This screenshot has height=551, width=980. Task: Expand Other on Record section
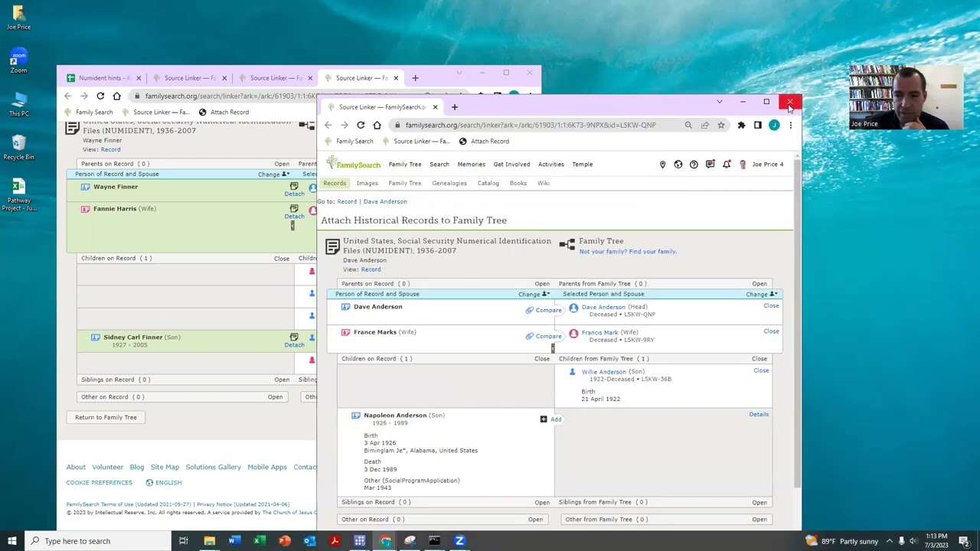point(535,520)
